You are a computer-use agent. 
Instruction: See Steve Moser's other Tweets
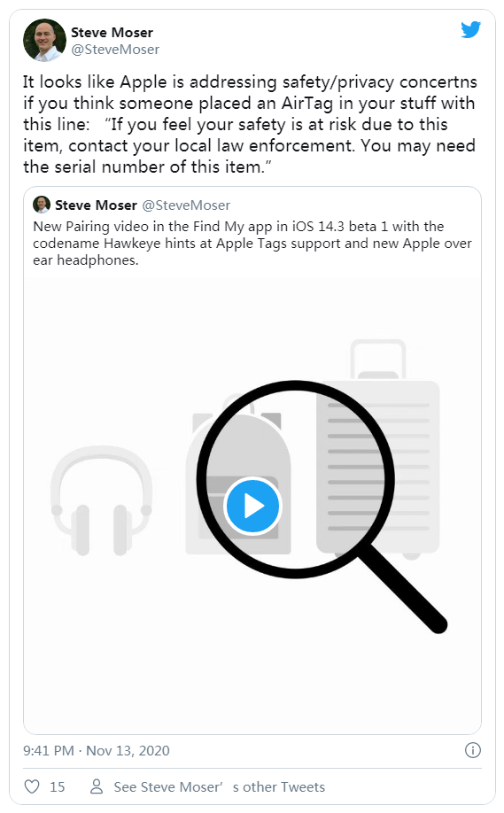click(220, 787)
